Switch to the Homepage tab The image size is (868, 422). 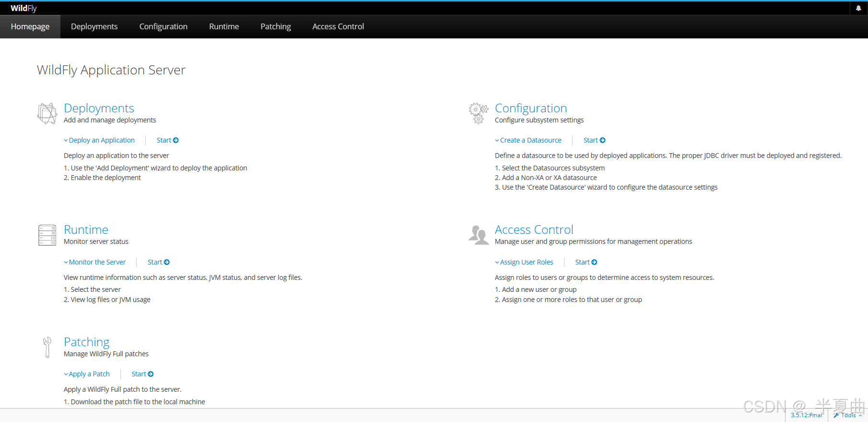point(30,26)
